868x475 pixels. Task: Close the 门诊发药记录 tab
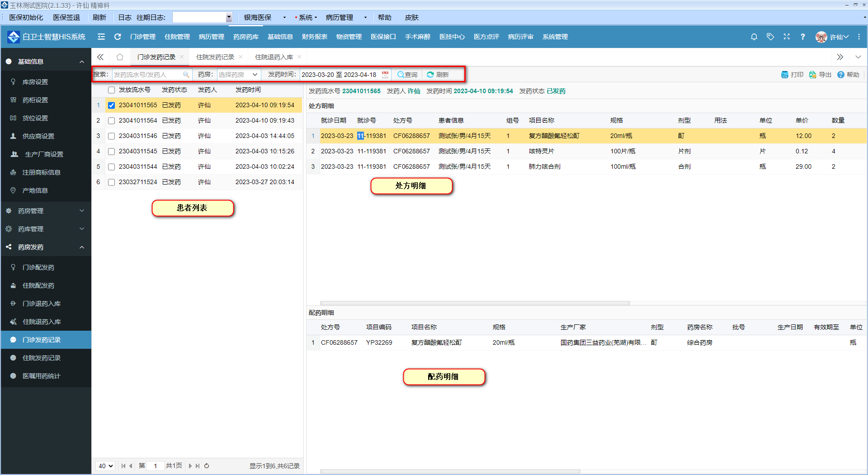point(182,57)
